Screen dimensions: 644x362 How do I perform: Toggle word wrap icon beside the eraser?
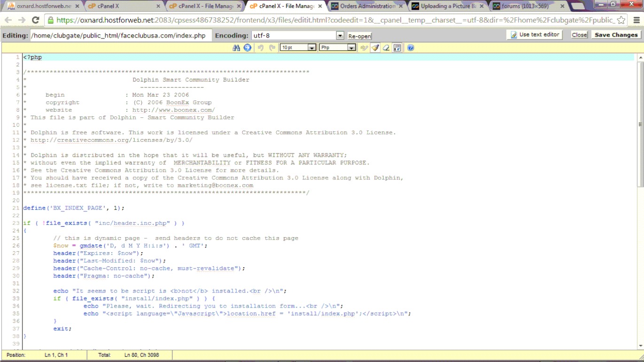(397, 48)
